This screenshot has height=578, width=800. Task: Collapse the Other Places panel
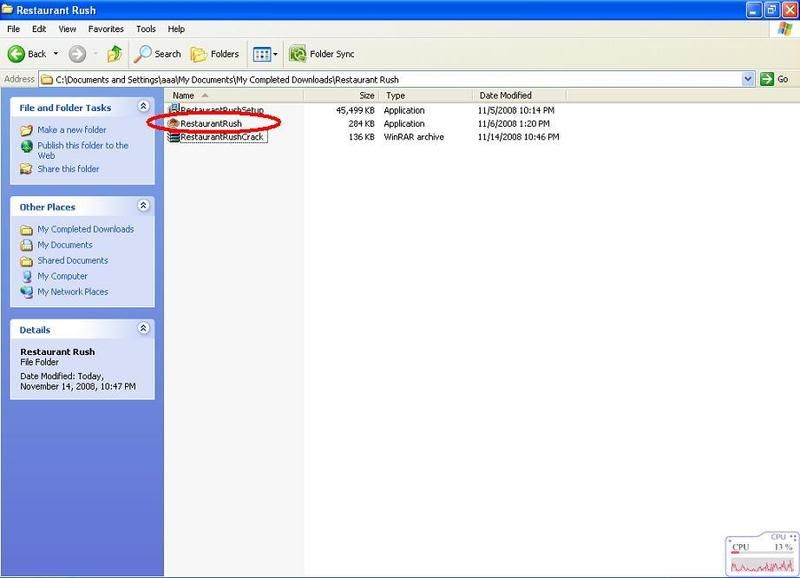click(143, 206)
